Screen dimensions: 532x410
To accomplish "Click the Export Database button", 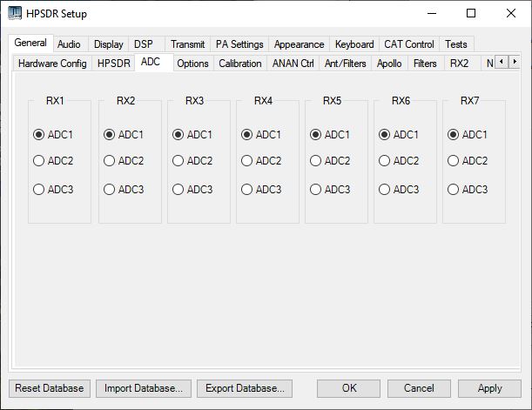I will (243, 388).
